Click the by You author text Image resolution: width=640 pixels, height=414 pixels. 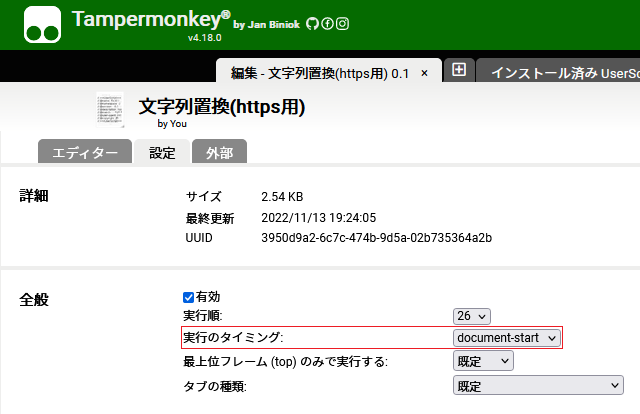tap(172, 124)
